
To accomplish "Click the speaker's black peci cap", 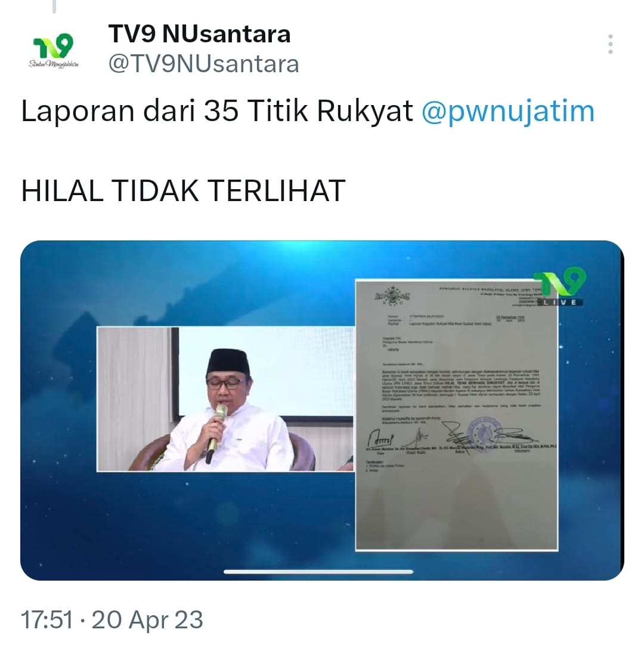I will [228, 361].
